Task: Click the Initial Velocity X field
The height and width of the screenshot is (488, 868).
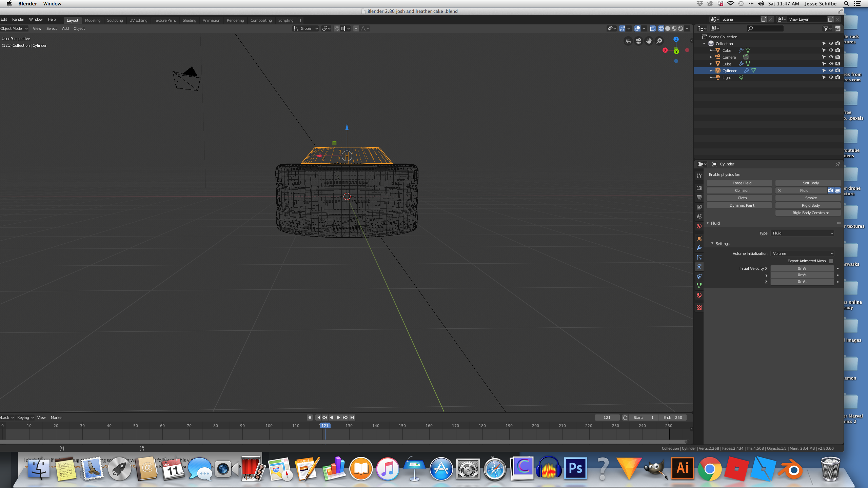Action: (x=802, y=268)
